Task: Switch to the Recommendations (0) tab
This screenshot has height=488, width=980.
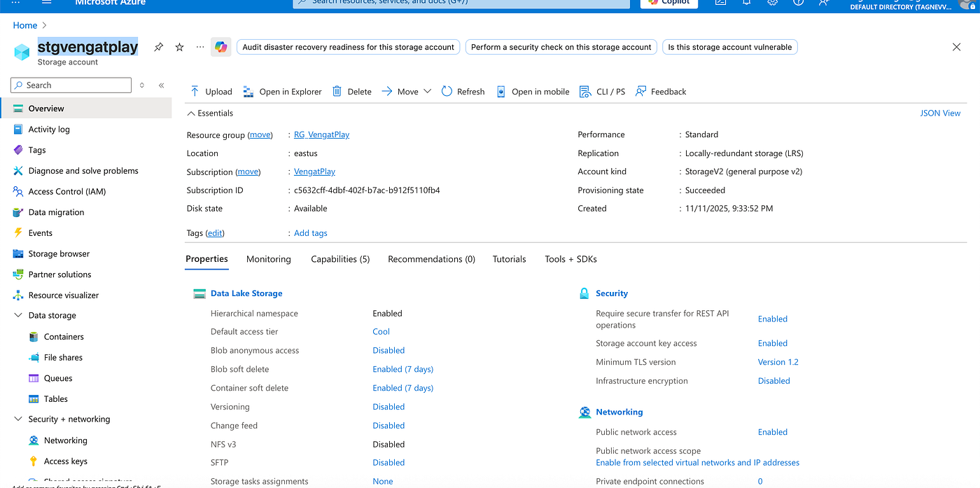Action: (431, 259)
